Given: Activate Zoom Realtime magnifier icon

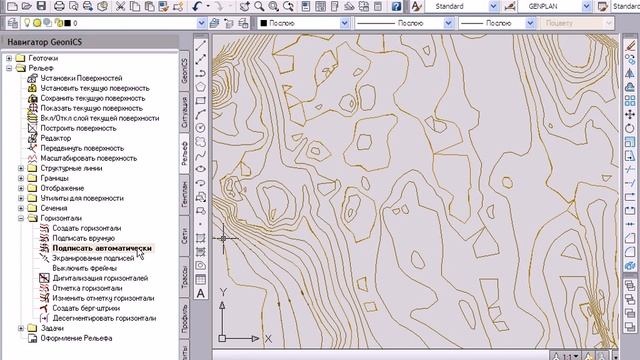Looking at the screenshot, I should (259, 6).
